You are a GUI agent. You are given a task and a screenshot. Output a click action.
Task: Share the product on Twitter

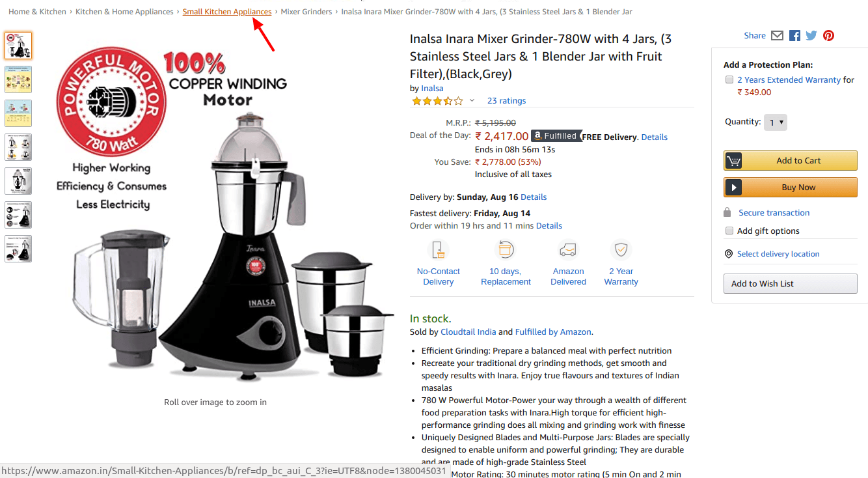tap(811, 36)
